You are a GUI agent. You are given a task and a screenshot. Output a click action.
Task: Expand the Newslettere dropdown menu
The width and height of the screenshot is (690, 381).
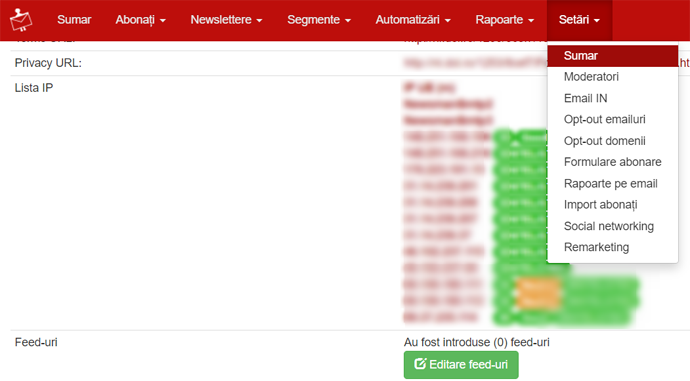(226, 20)
